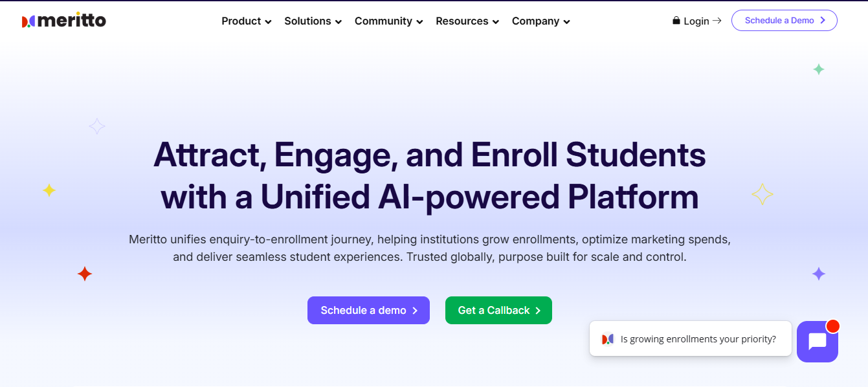
Task: Open the Resources menu
Action: [x=467, y=21]
